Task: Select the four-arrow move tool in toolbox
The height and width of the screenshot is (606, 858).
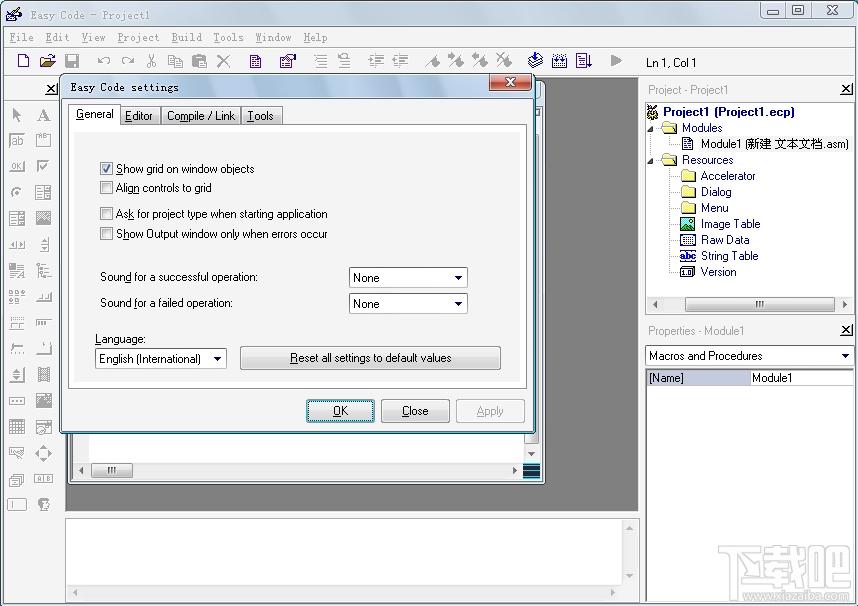Action: click(x=43, y=453)
